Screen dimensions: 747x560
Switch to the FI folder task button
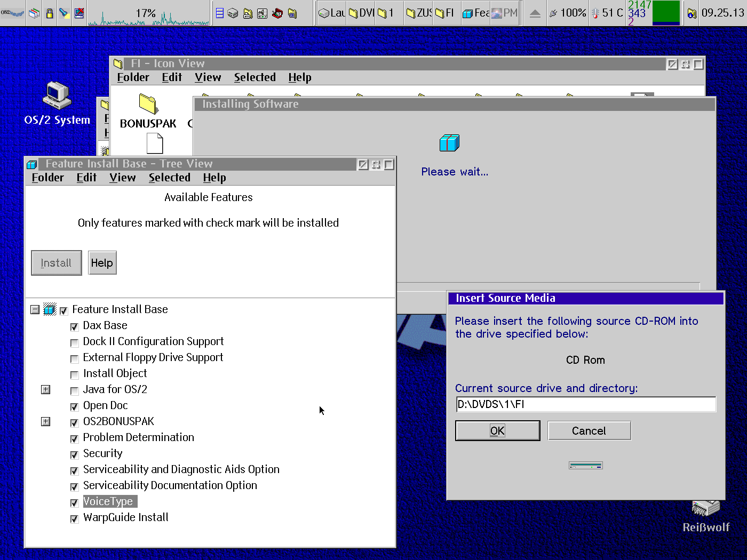pos(447,13)
